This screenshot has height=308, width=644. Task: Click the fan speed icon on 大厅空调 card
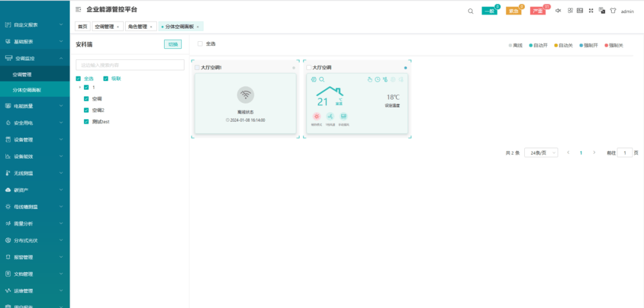pos(330,116)
